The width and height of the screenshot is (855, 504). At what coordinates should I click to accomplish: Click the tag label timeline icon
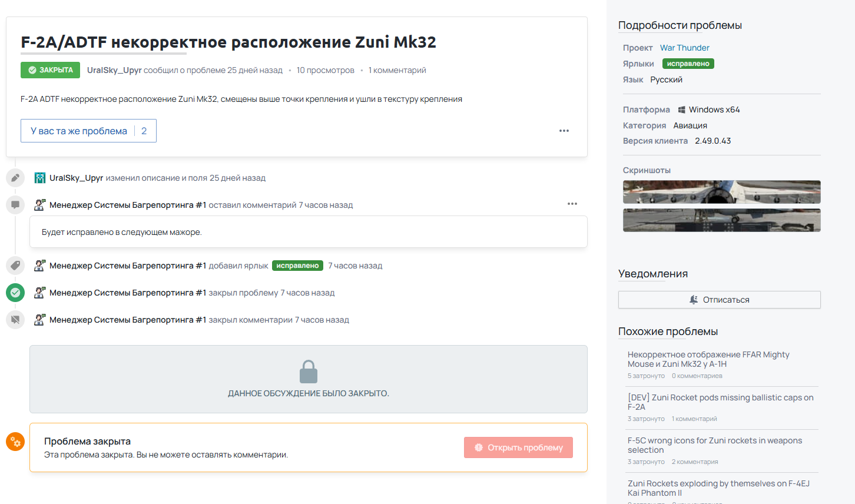pos(15,266)
